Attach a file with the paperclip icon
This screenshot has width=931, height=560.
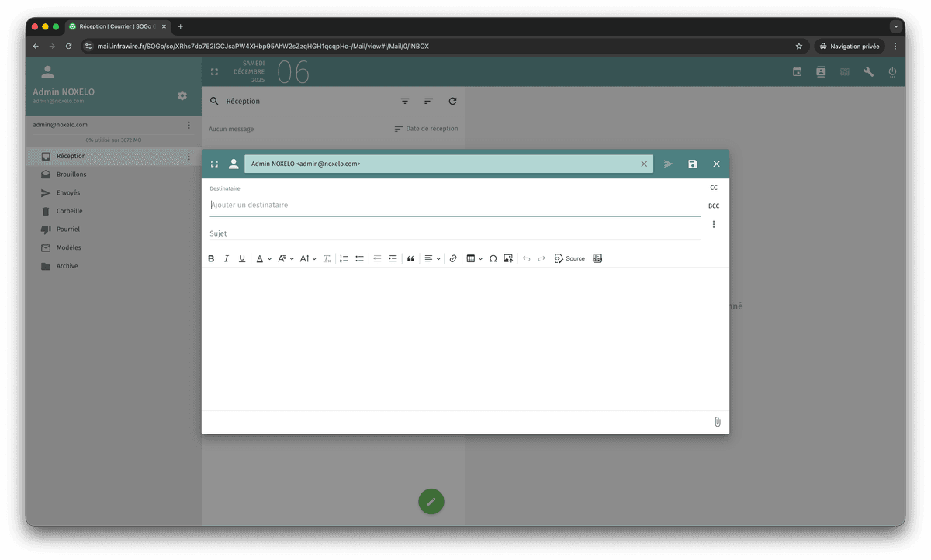pyautogui.click(x=717, y=422)
